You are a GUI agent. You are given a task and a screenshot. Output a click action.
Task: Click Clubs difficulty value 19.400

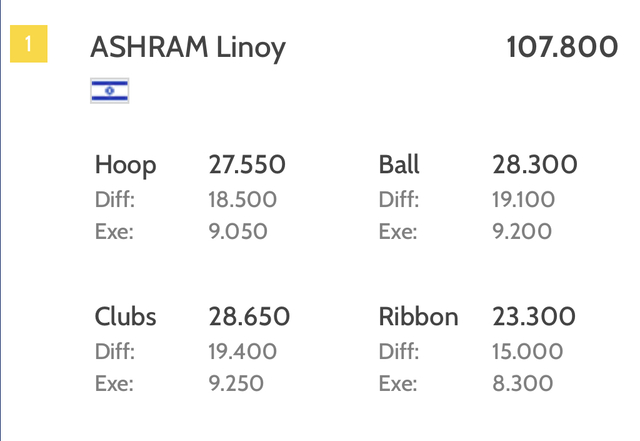tap(242, 352)
